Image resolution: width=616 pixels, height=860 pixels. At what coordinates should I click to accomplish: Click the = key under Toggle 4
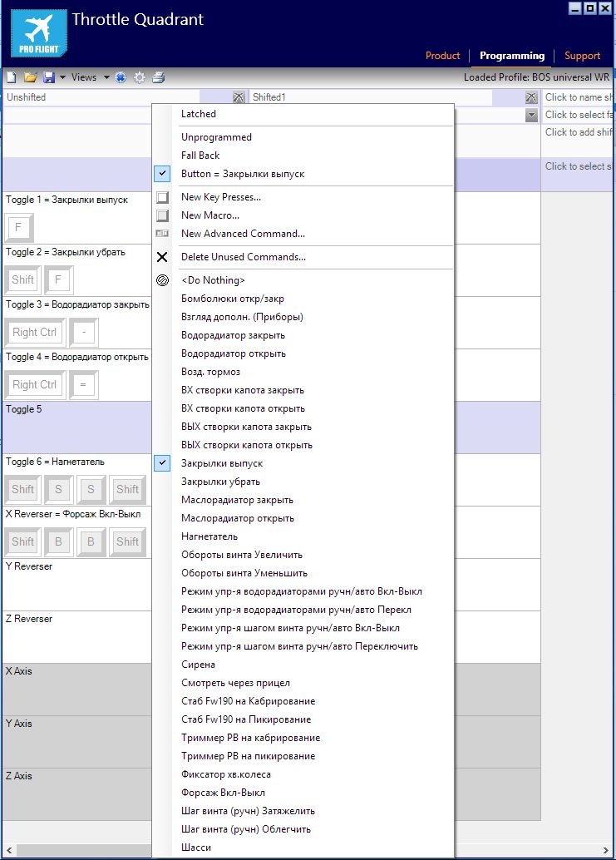84,384
